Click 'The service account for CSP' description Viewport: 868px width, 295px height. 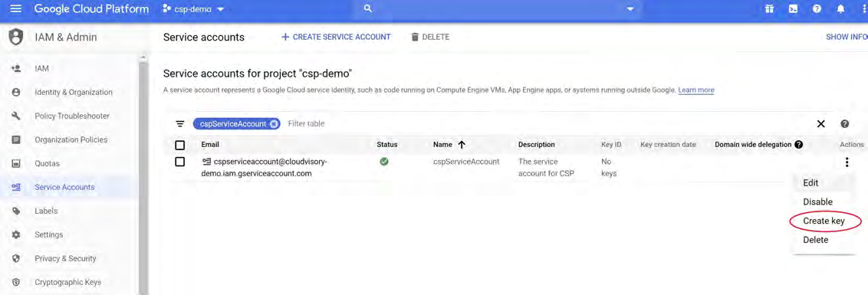coord(547,167)
